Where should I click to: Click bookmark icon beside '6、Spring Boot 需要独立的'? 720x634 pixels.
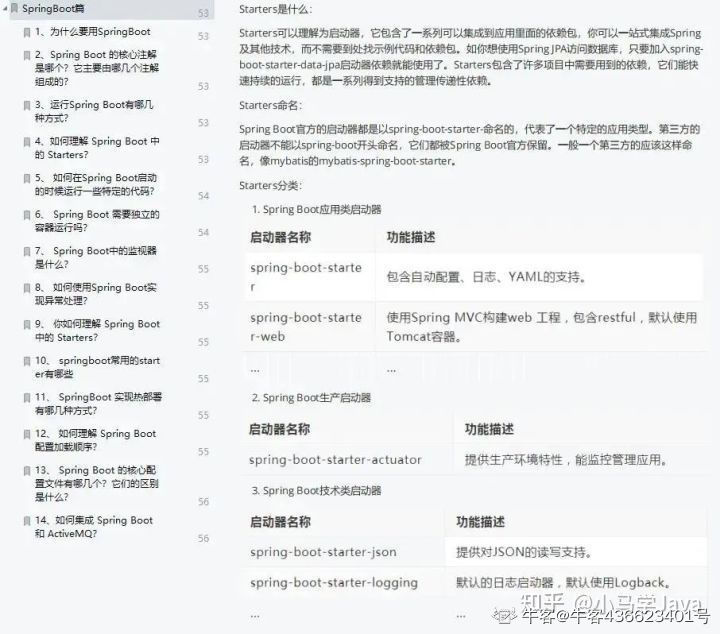(27, 215)
